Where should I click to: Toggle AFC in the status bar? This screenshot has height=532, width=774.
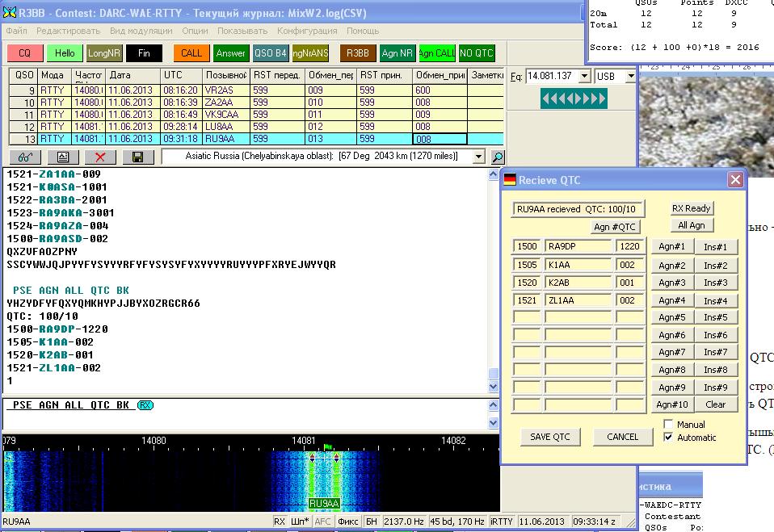pos(322,522)
